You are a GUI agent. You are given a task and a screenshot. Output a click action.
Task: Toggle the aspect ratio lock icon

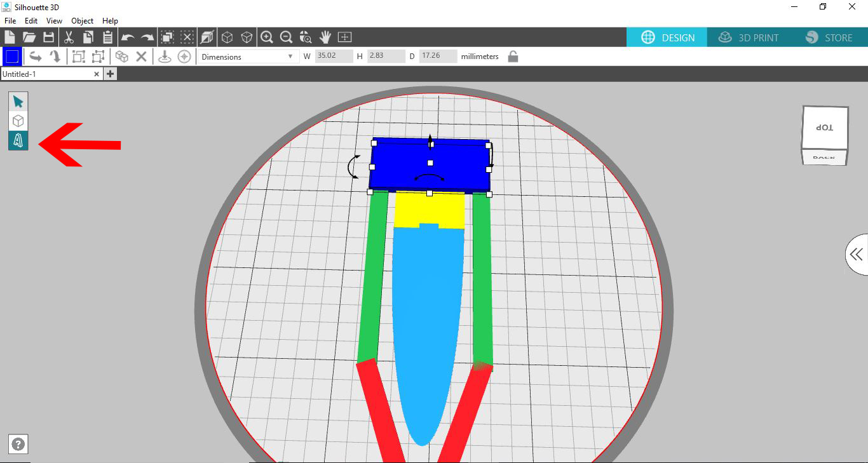(x=513, y=57)
